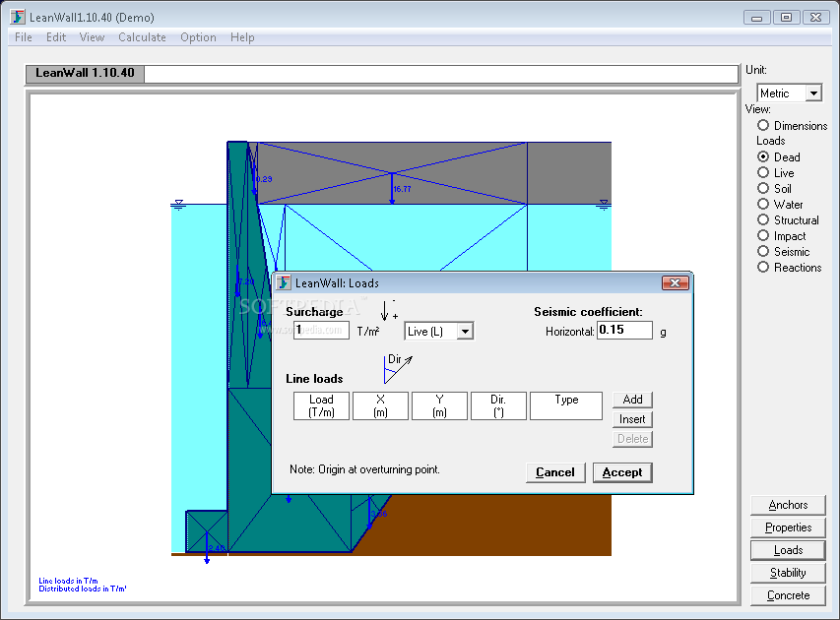Select the Dimensions view radio button

(763, 125)
